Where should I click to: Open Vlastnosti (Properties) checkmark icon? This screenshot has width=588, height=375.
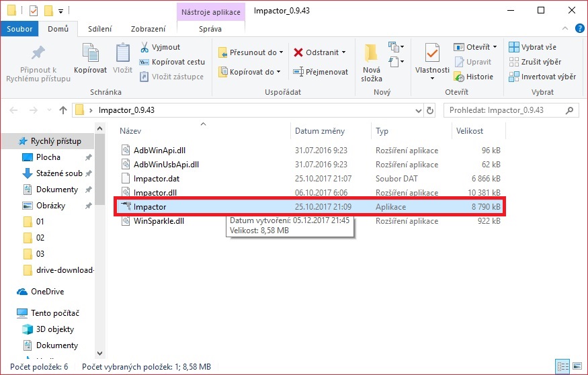click(x=432, y=54)
